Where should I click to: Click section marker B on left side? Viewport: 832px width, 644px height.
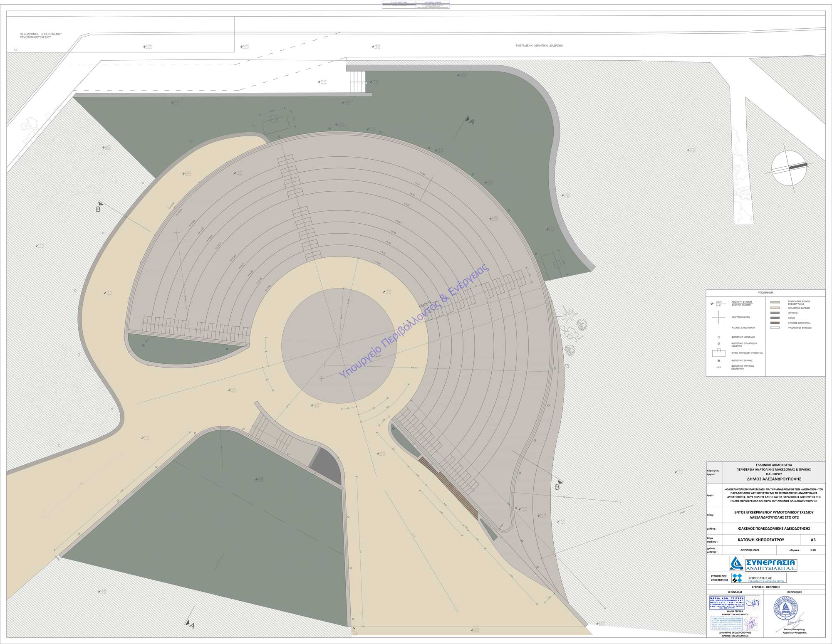tap(99, 209)
